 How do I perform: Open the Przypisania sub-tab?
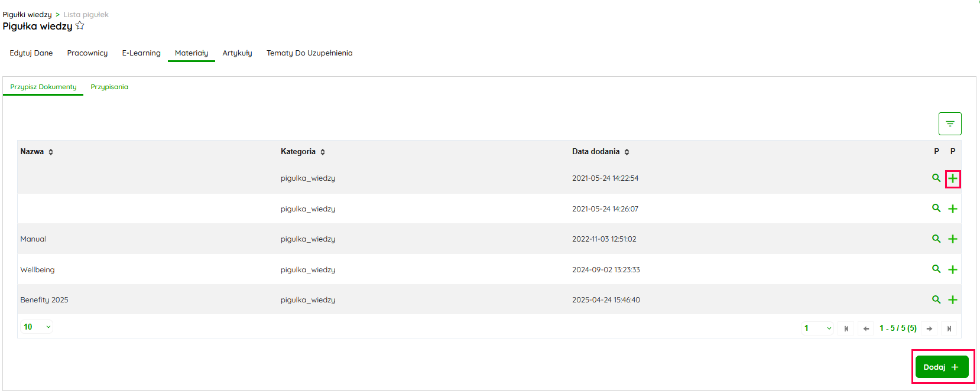coord(109,87)
